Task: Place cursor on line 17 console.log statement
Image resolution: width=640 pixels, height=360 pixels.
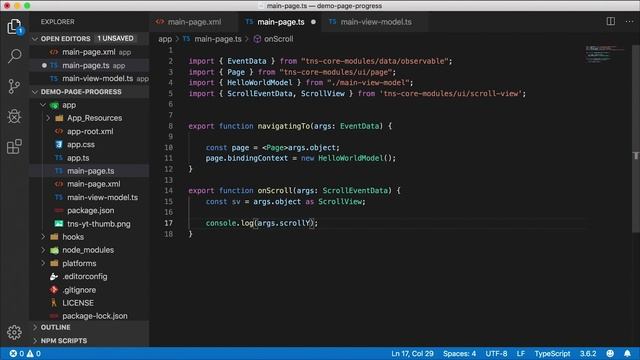Action: click(x=262, y=223)
